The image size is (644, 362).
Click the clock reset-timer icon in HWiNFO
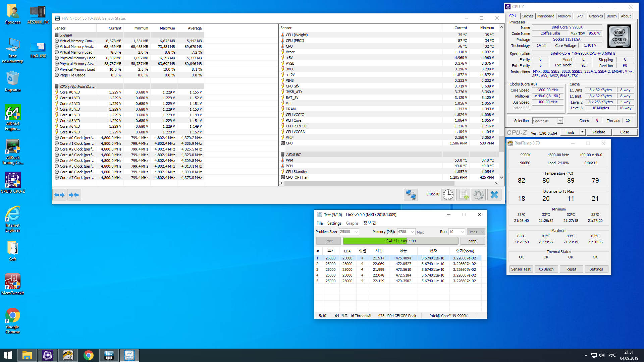click(x=448, y=194)
